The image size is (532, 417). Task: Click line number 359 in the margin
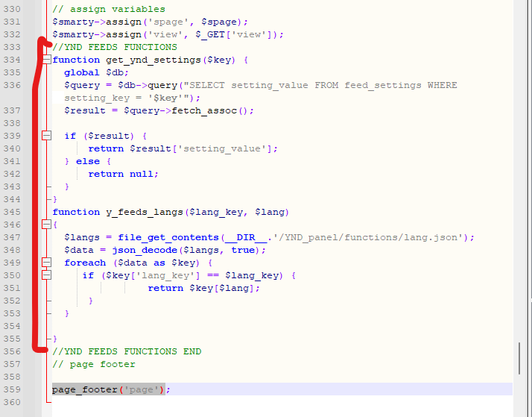pos(12,389)
